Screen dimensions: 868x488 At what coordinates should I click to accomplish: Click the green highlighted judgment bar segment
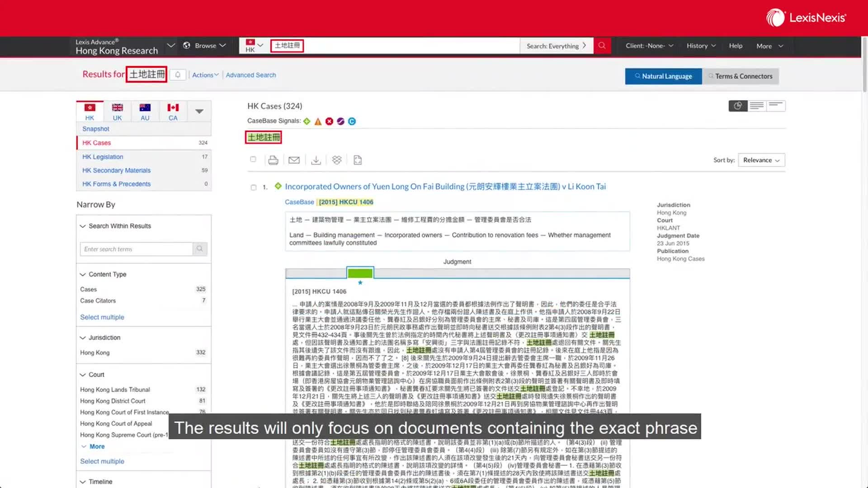360,273
